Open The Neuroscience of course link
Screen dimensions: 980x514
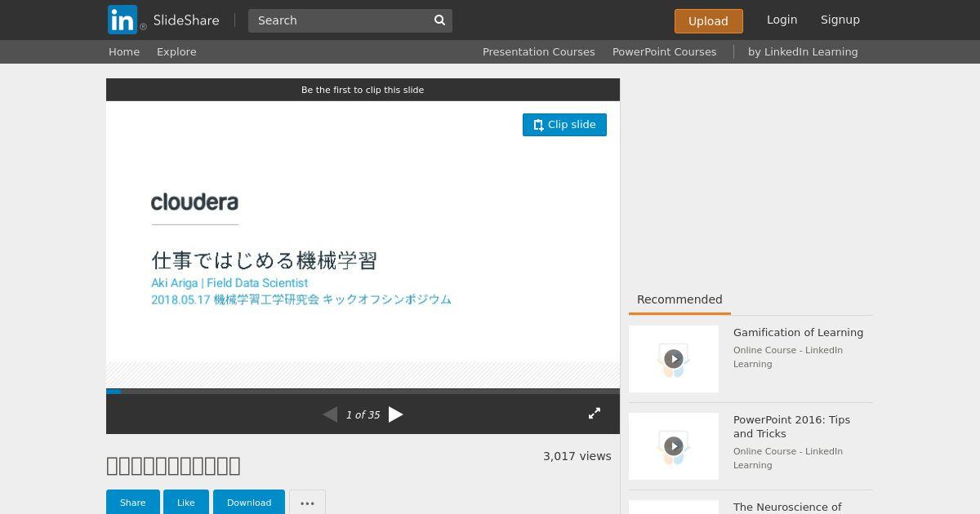click(x=787, y=507)
